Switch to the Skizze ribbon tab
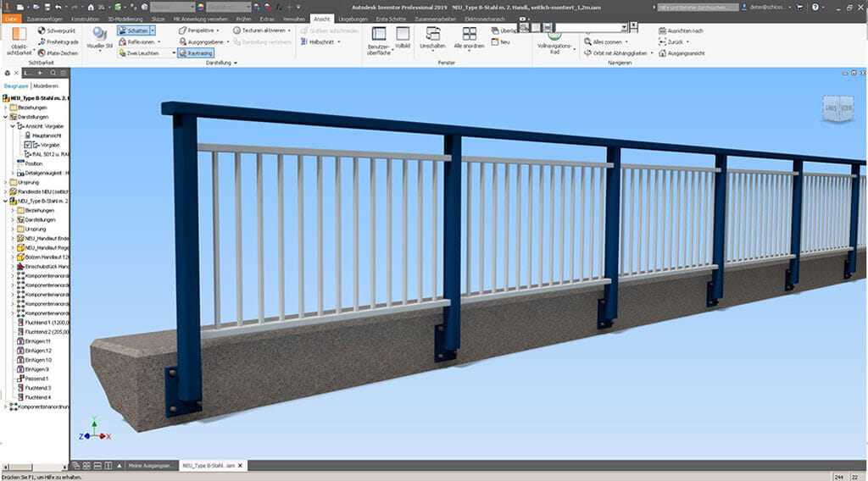868x481 pixels. [x=159, y=18]
